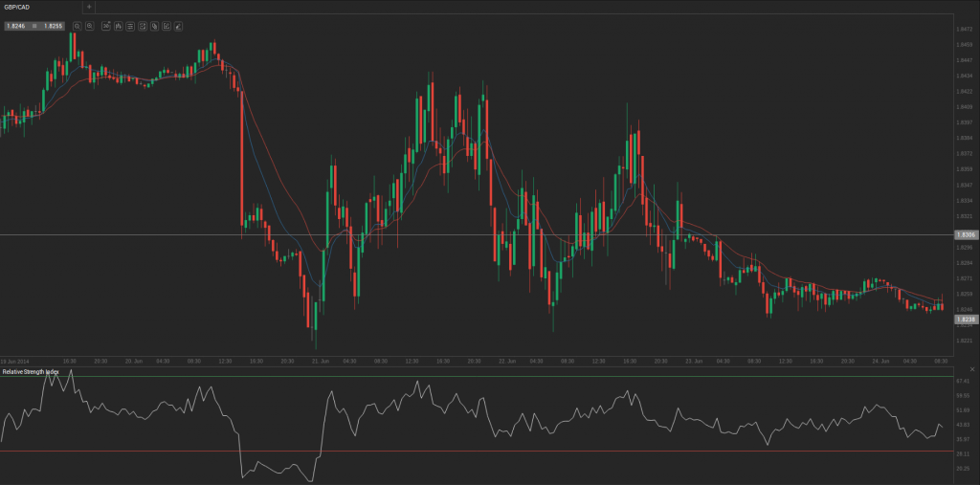The image size is (980, 485).
Task: Click the small square between the prices
Action: pos(34,26)
